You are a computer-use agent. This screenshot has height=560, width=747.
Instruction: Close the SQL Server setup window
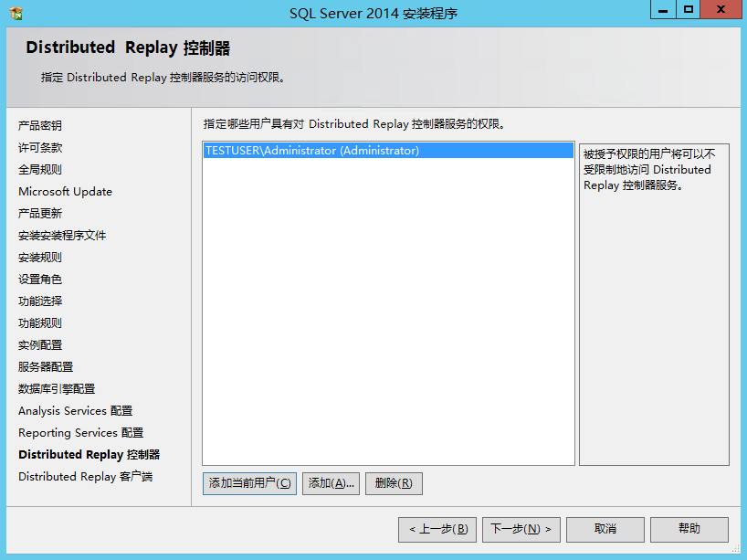coord(721,9)
